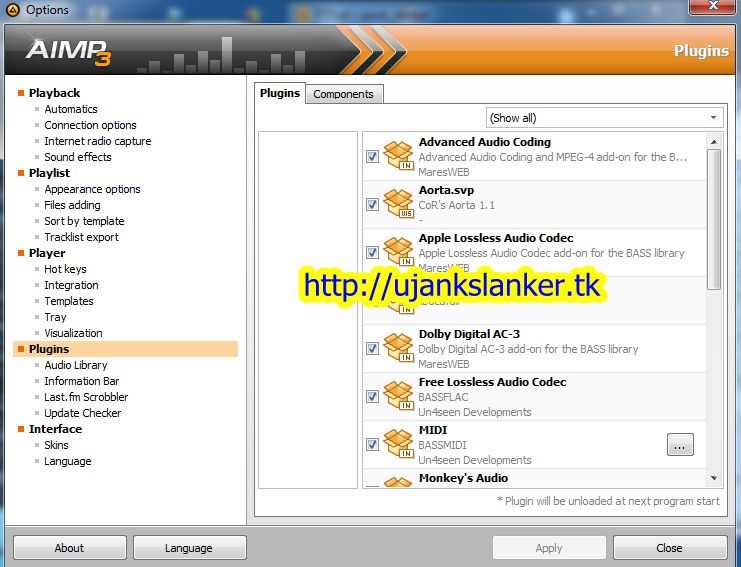The height and width of the screenshot is (567, 741).
Task: Open Hot keys settings
Action: [65, 269]
